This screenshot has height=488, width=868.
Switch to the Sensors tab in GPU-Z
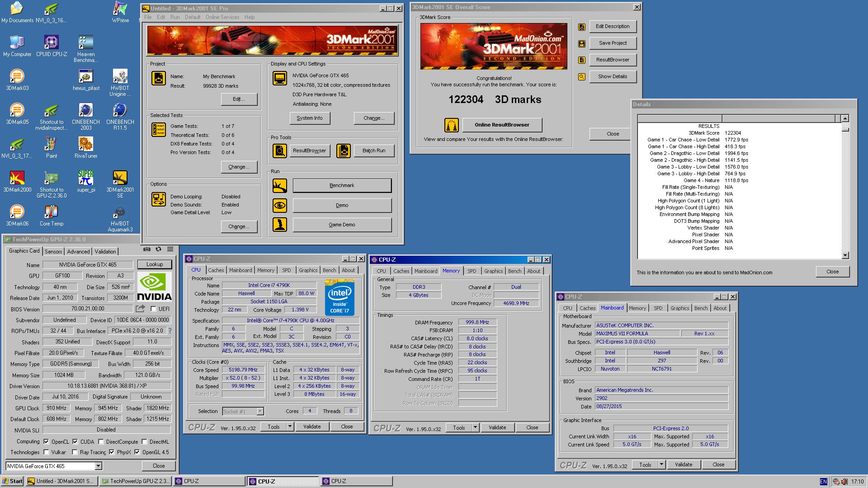[x=53, y=252]
